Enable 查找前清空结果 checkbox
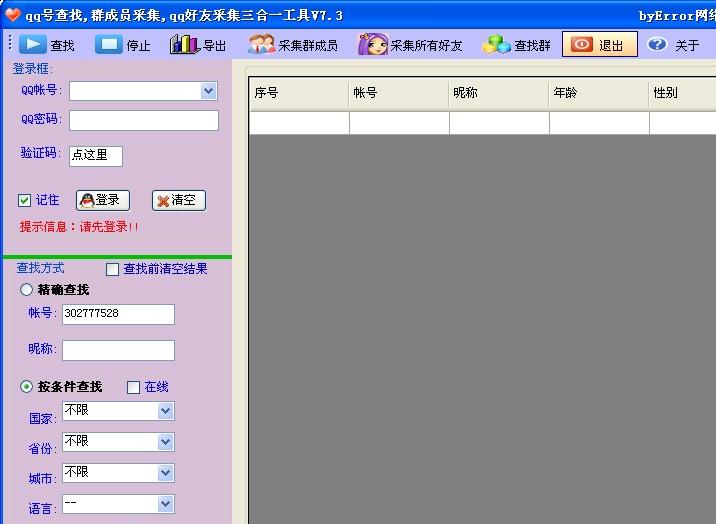This screenshot has height=524, width=716. coord(112,269)
